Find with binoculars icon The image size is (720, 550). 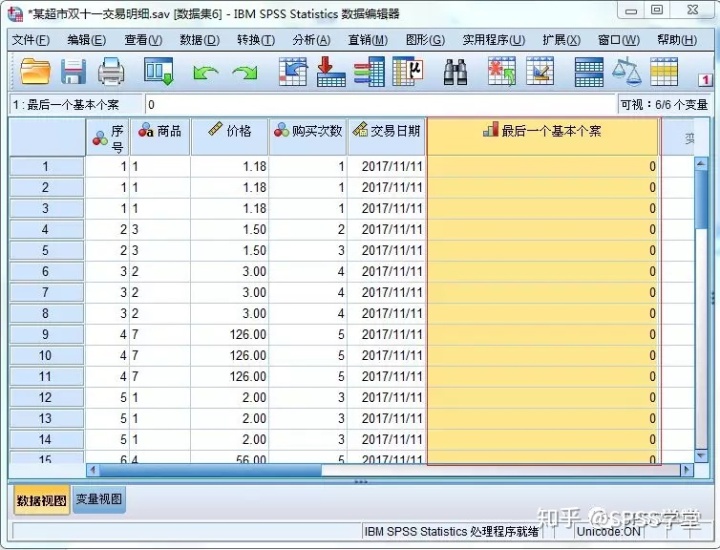pos(455,72)
